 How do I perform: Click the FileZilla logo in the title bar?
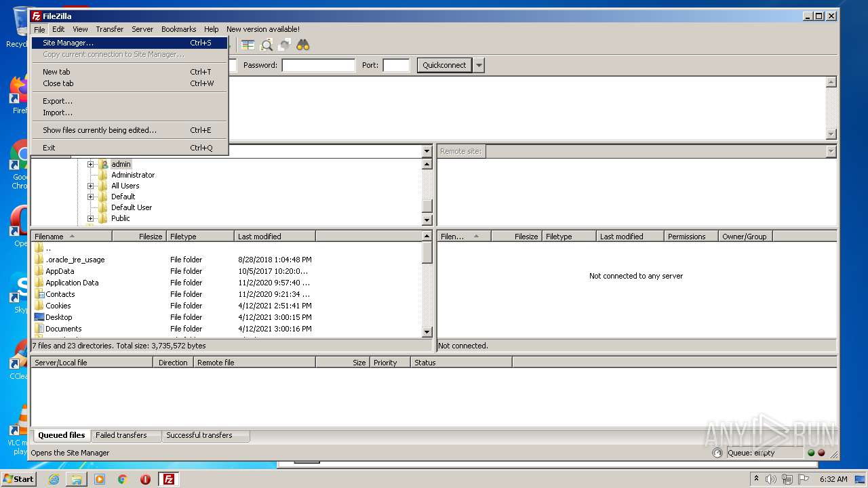point(36,16)
